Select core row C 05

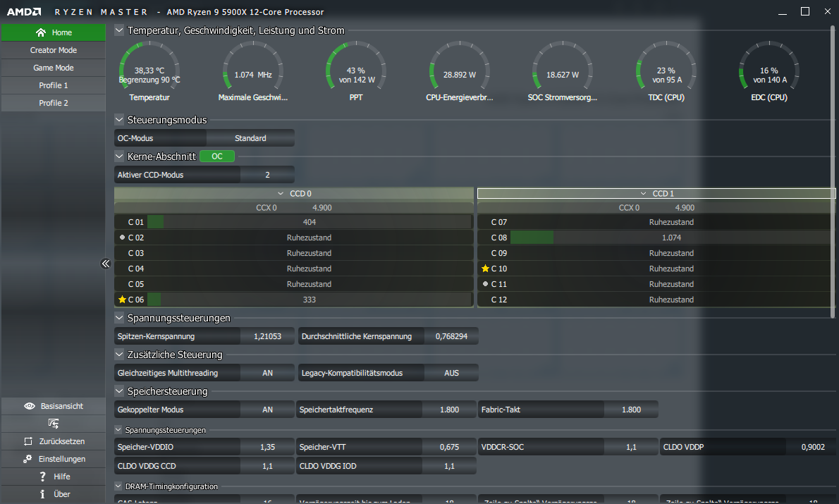294,284
